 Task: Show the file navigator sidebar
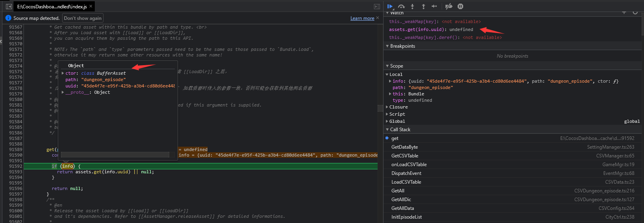9,7
